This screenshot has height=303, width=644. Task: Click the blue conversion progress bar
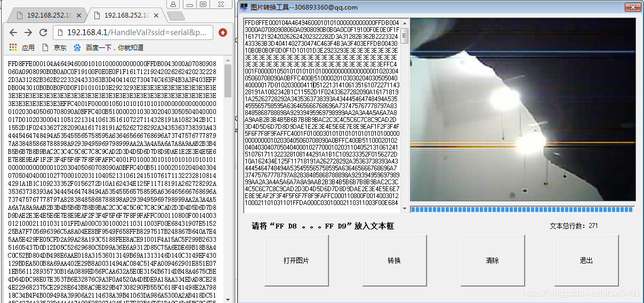pyautogui.click(x=522, y=209)
